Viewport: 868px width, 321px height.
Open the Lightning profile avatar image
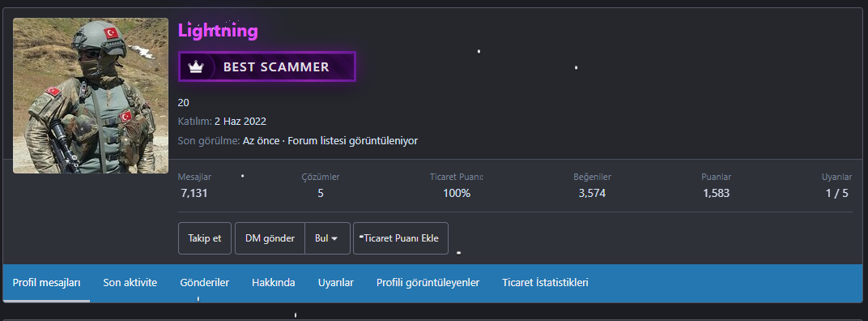point(91,96)
